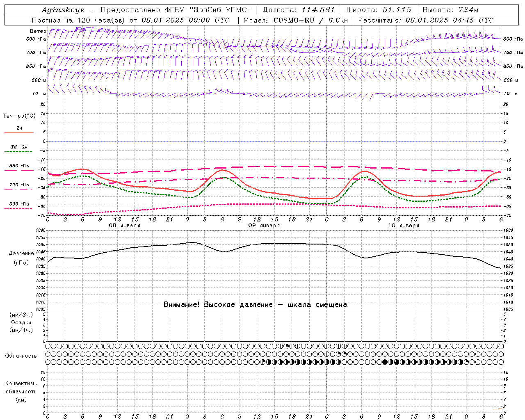Click the "(км)" unit label below облачность
The height and width of the screenshot is (420, 525).
[21, 399]
